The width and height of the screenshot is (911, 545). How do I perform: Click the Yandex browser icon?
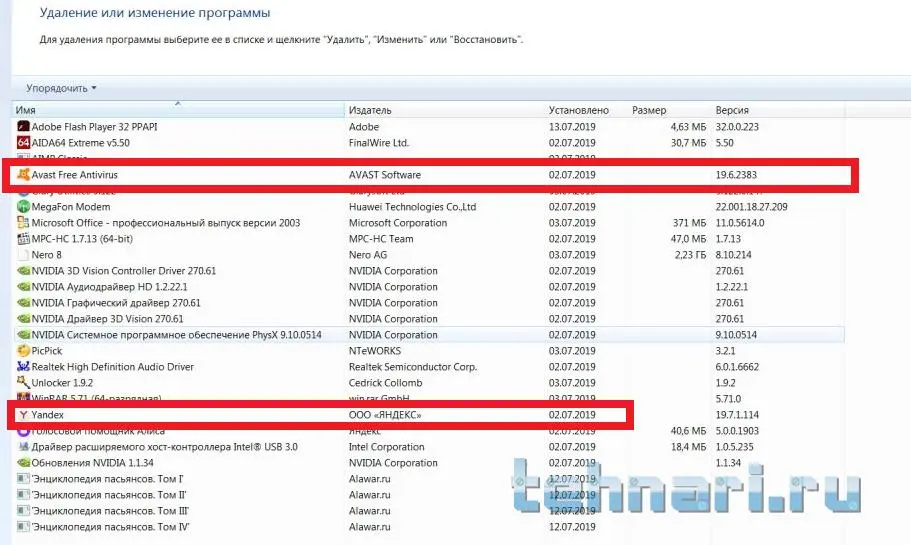click(x=23, y=415)
